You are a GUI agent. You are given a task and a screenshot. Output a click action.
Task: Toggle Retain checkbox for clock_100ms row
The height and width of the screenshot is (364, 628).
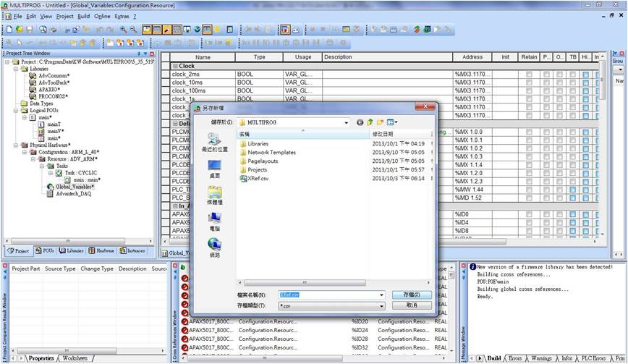529,91
